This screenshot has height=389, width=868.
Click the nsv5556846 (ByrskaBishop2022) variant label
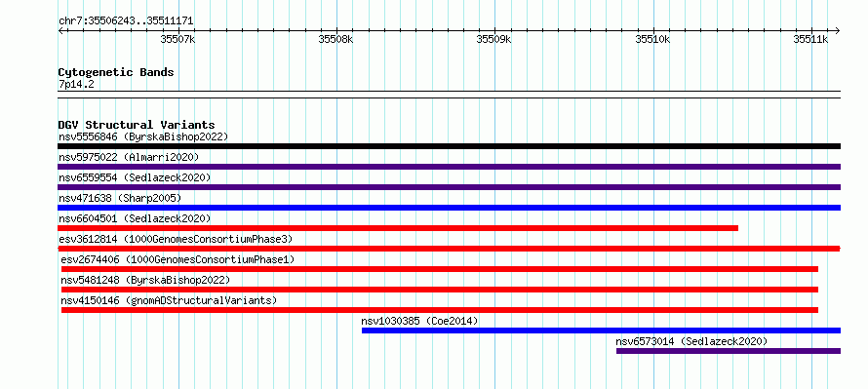pos(143,136)
